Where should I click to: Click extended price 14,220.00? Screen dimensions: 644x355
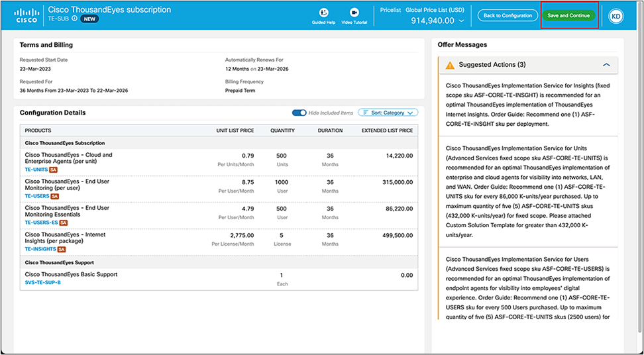[x=400, y=156]
